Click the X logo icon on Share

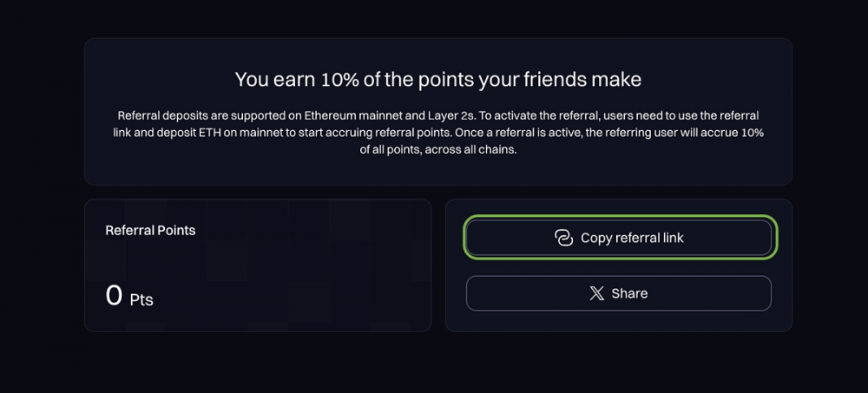pos(597,293)
